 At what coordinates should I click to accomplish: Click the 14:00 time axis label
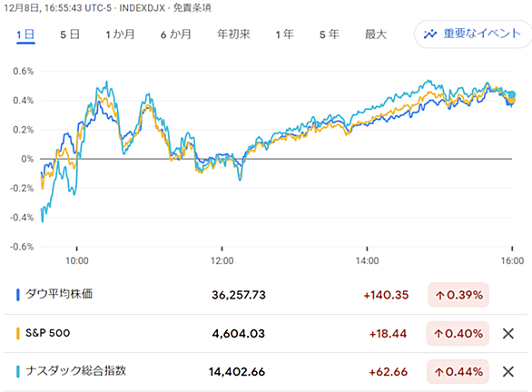367,260
